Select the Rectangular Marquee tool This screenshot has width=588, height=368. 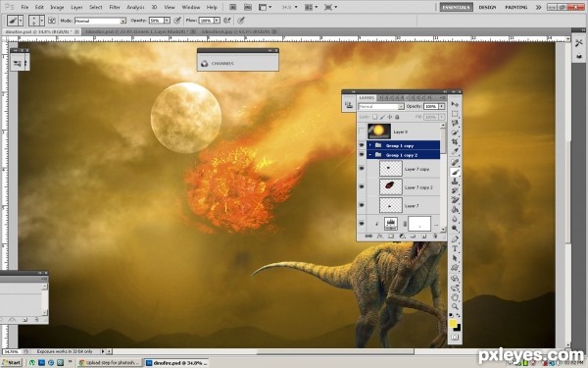point(455,114)
